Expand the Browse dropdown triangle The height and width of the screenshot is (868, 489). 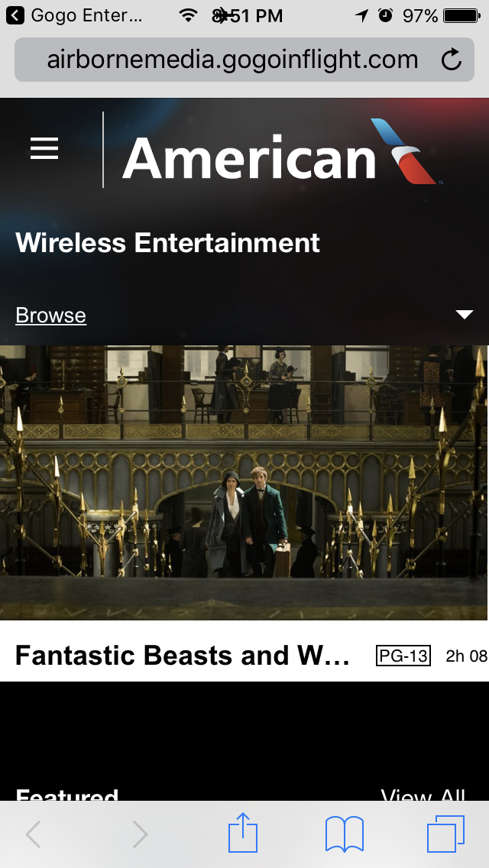pos(464,315)
